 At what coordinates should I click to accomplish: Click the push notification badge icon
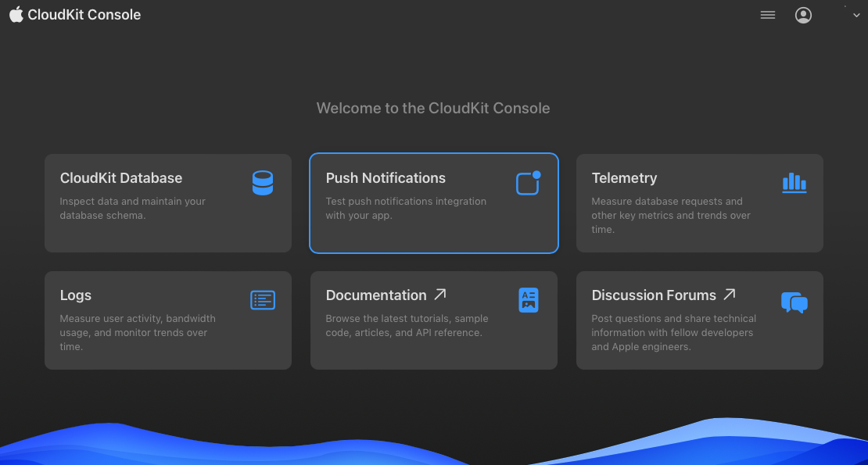[x=528, y=183]
